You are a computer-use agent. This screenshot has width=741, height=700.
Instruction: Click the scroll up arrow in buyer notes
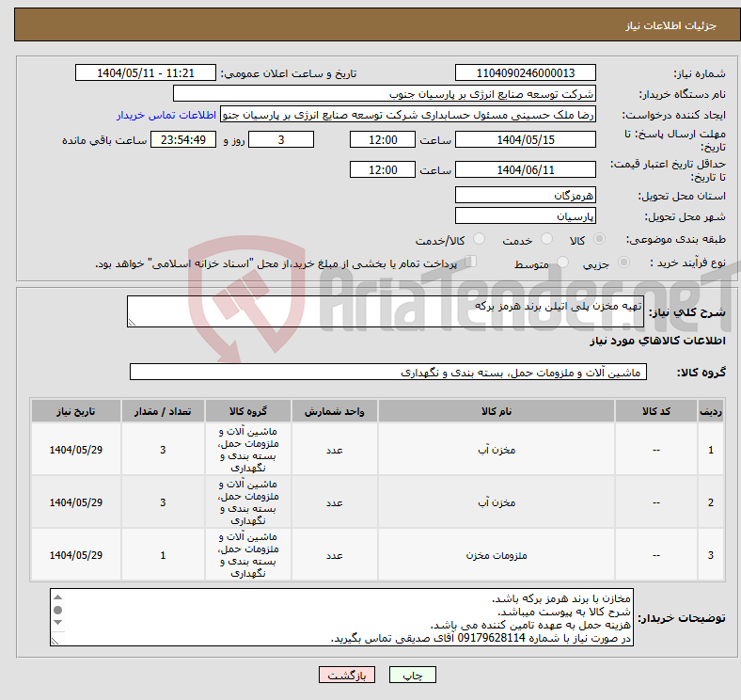click(x=57, y=597)
